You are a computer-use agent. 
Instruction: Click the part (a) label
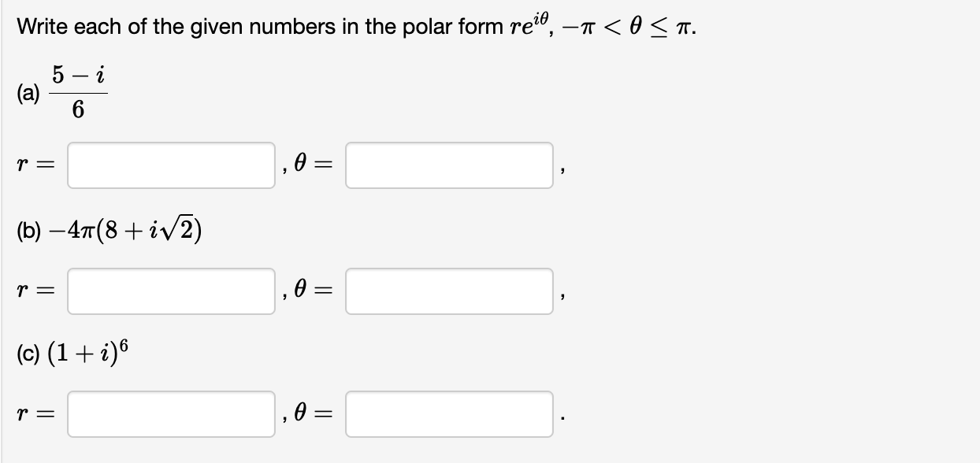click(x=26, y=92)
